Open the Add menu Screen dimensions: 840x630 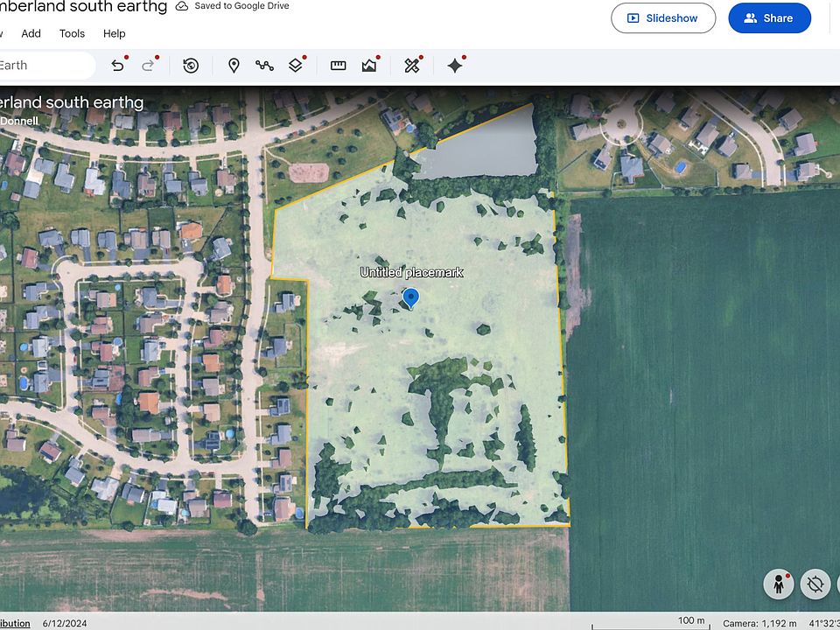click(31, 33)
